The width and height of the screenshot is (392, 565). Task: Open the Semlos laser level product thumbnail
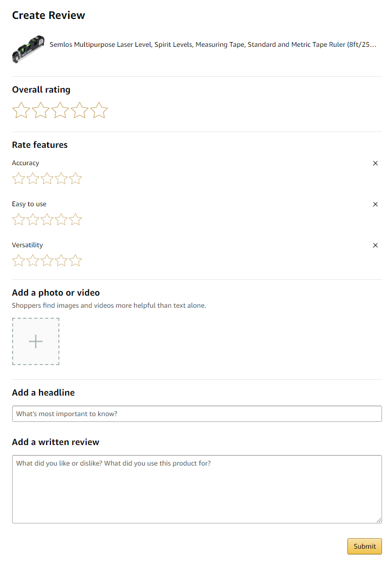click(28, 49)
